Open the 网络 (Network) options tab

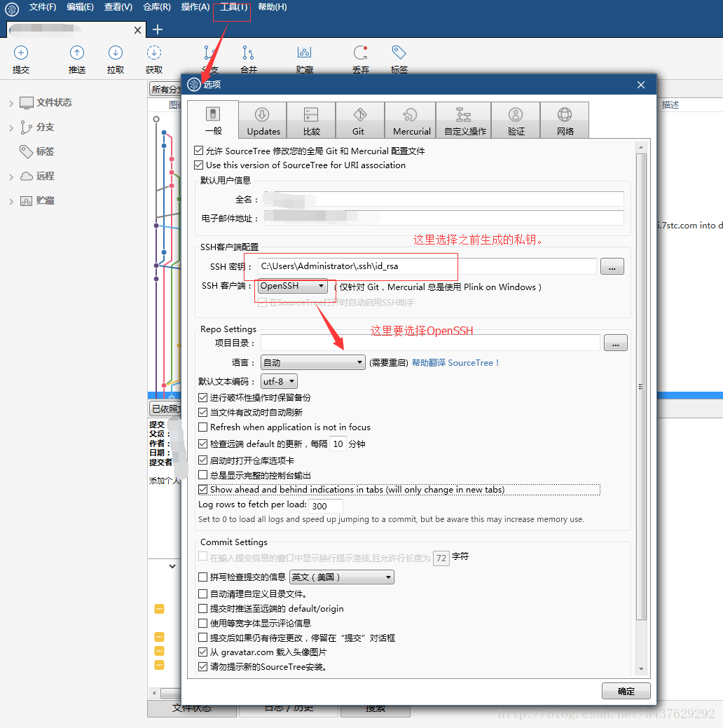point(565,121)
